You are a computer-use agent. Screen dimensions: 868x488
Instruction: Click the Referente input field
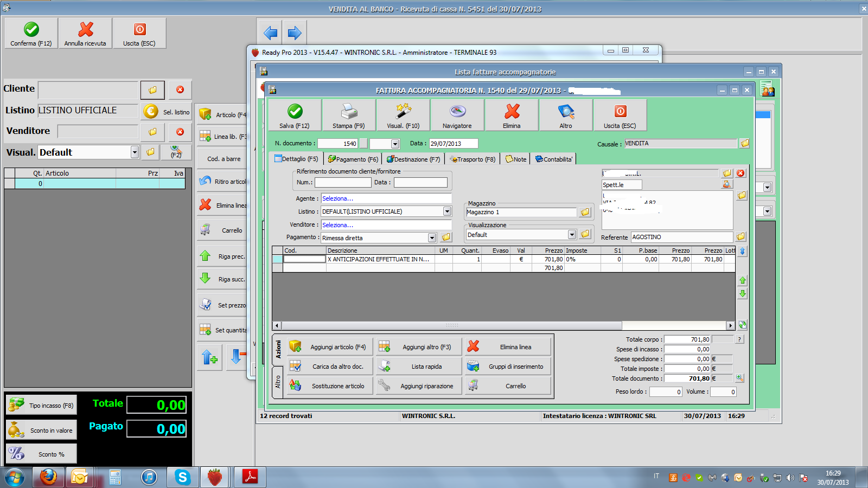click(681, 237)
